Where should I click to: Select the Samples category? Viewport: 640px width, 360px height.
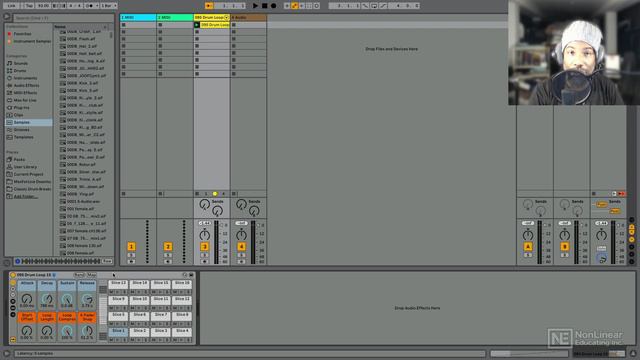coord(29,122)
